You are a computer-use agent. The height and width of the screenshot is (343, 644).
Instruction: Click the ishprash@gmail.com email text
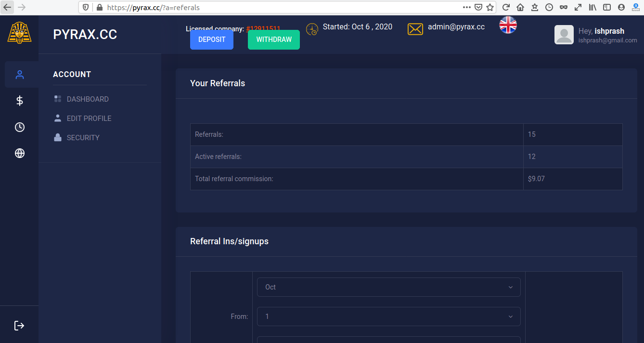tap(608, 40)
